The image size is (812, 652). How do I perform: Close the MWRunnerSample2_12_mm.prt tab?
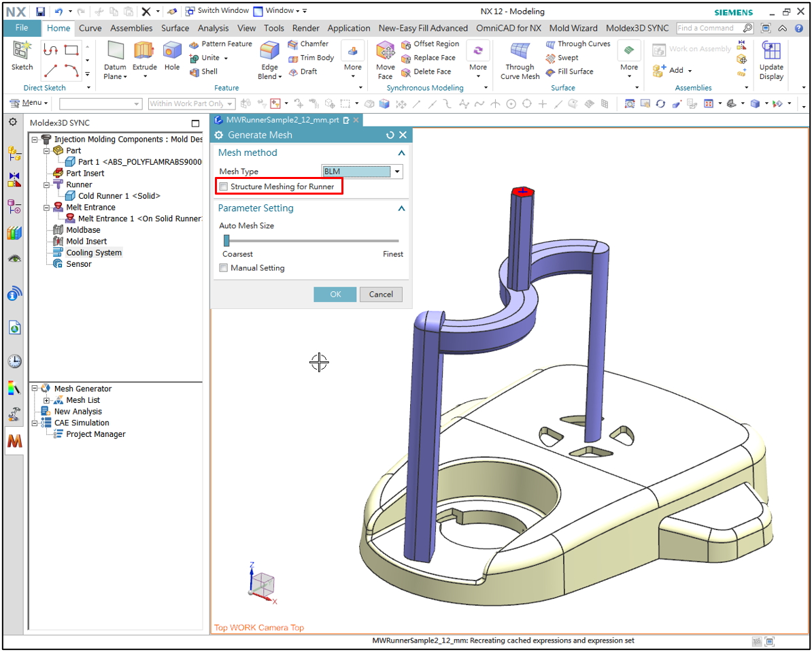click(x=356, y=120)
